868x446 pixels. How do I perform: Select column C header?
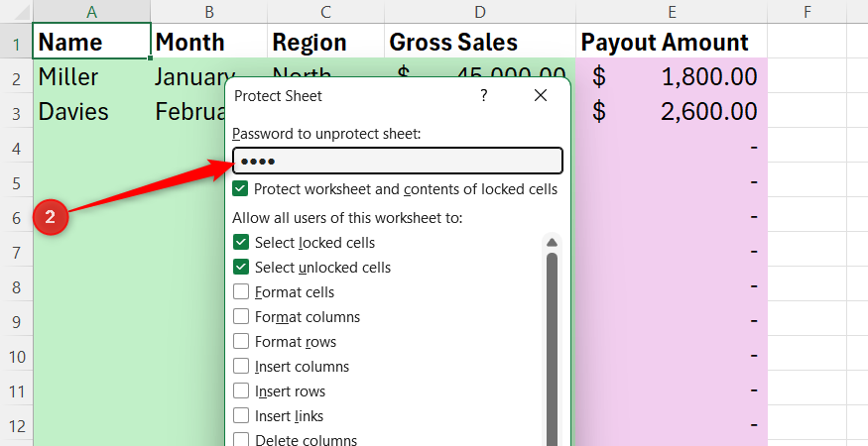coord(326,11)
